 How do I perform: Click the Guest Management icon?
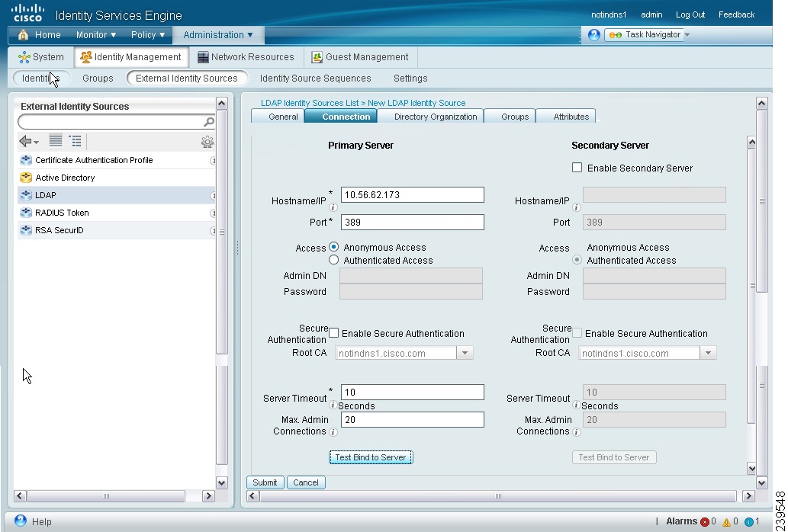[317, 57]
